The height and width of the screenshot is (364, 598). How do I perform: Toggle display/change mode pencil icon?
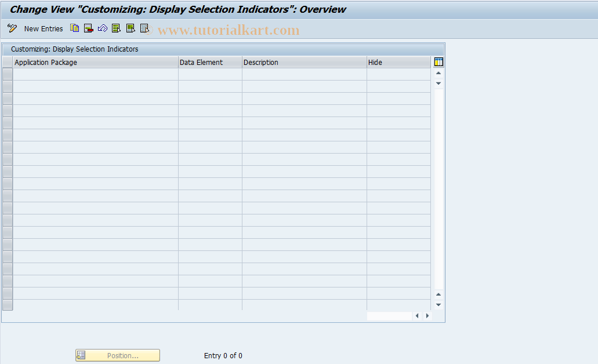12,28
